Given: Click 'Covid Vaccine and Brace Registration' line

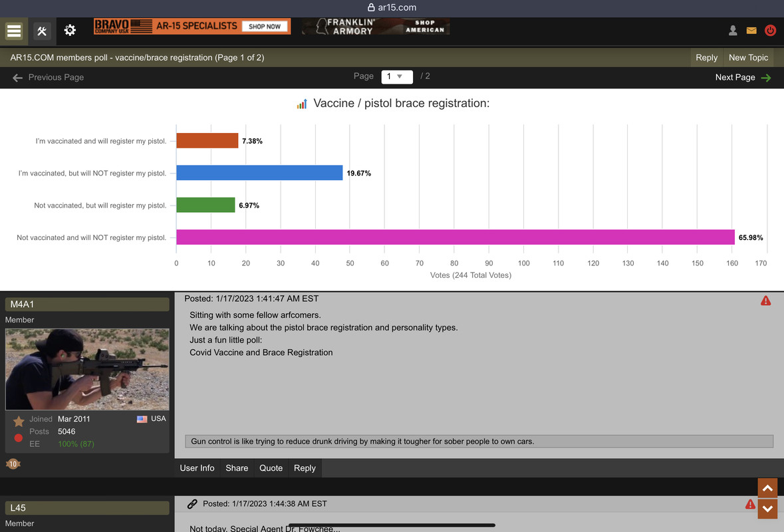Looking at the screenshot, I should pos(261,352).
